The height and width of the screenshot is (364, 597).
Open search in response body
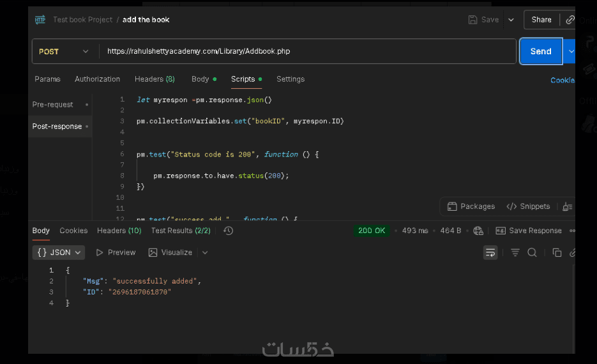pyautogui.click(x=532, y=253)
